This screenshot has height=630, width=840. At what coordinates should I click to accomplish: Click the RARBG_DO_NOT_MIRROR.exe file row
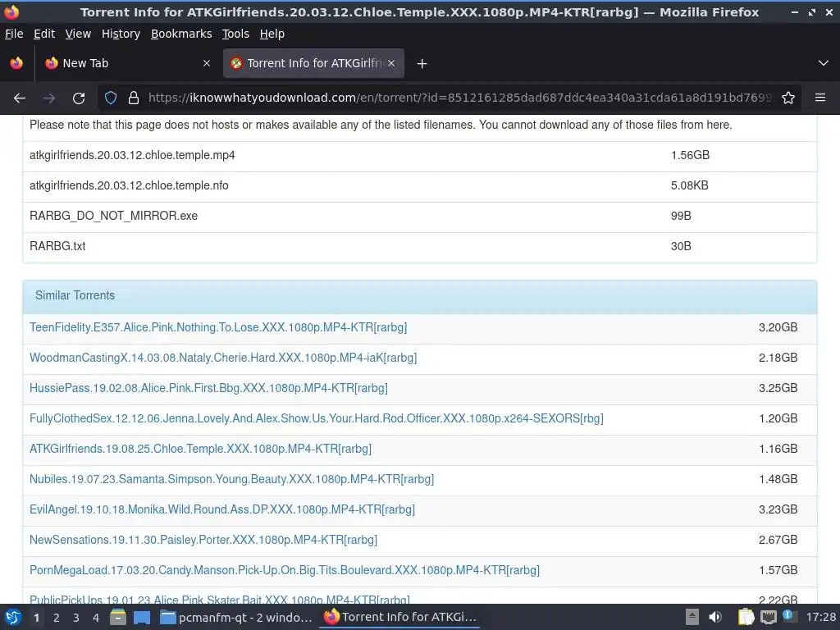click(420, 216)
